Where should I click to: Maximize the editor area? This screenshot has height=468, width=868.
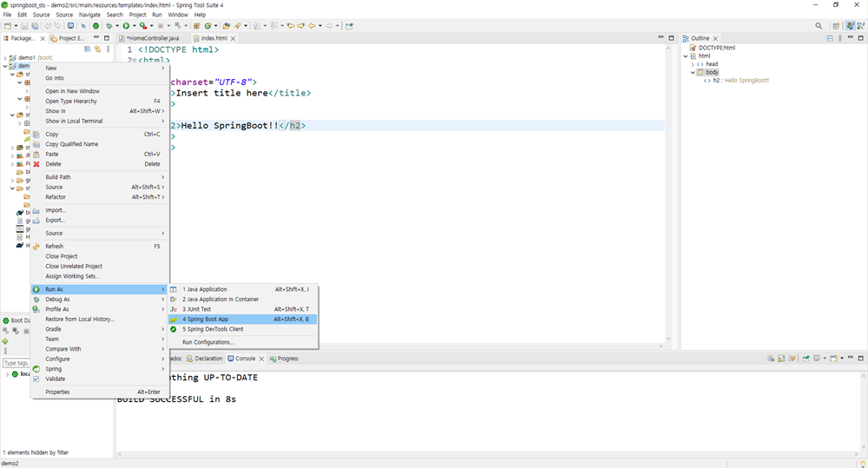[x=671, y=37]
